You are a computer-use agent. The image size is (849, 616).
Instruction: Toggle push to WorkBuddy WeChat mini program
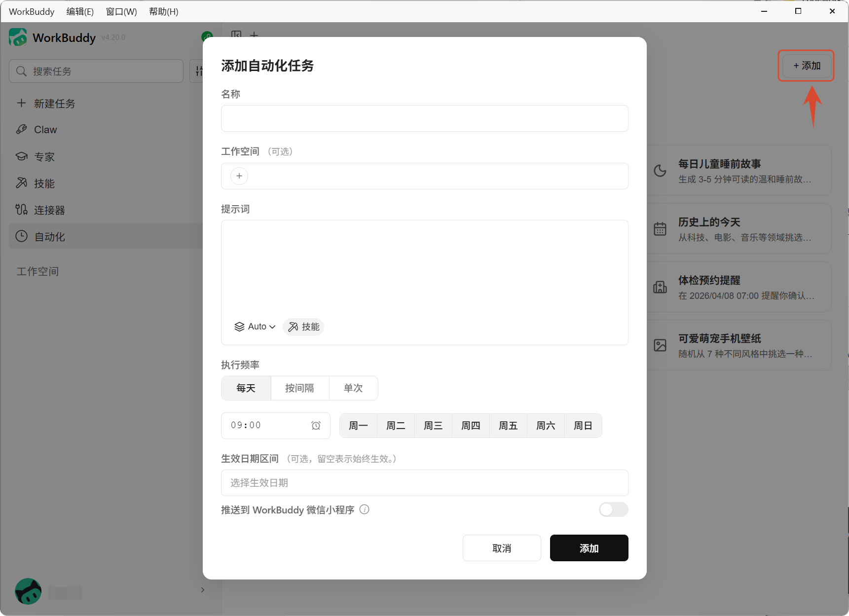[613, 509]
